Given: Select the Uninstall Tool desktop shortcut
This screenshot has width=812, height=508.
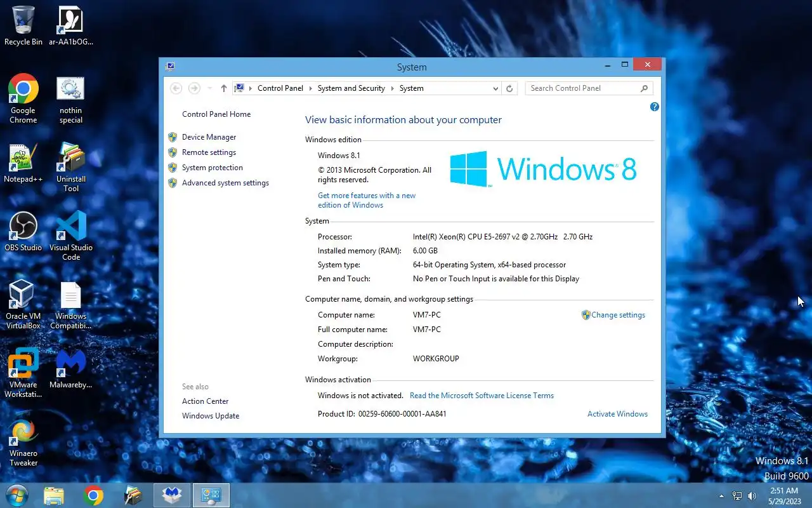Looking at the screenshot, I should [71, 168].
